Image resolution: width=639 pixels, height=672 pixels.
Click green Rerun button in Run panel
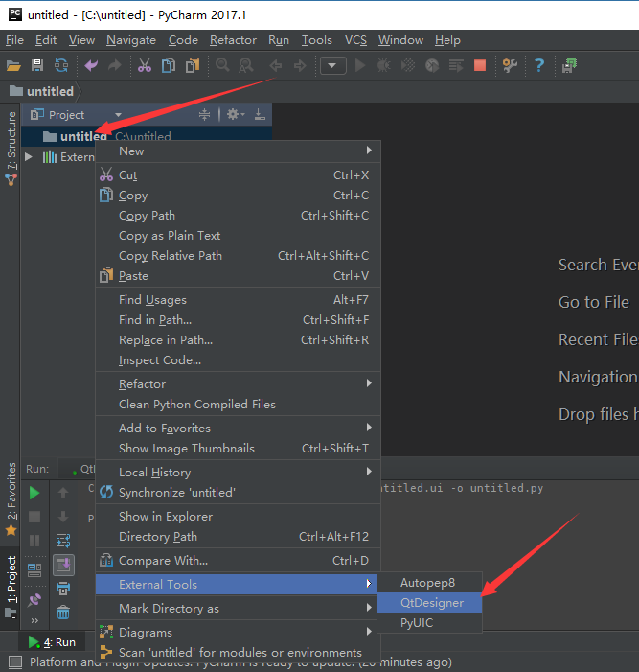pyautogui.click(x=34, y=493)
